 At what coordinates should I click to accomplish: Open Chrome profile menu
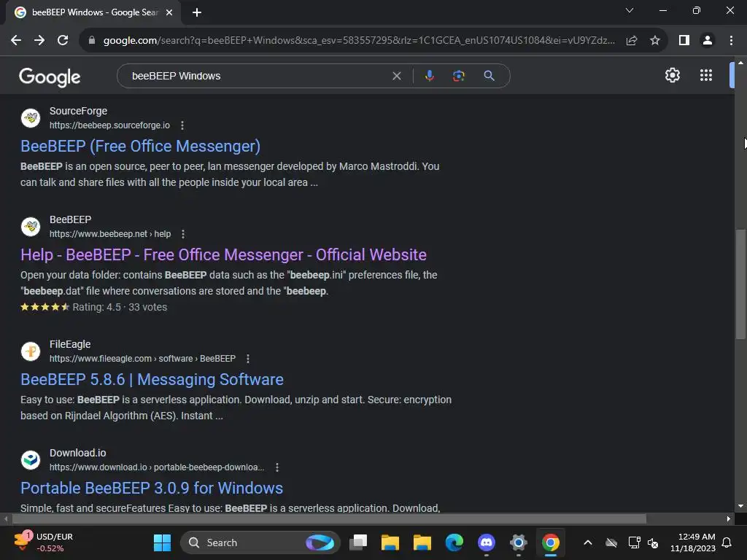pos(708,41)
